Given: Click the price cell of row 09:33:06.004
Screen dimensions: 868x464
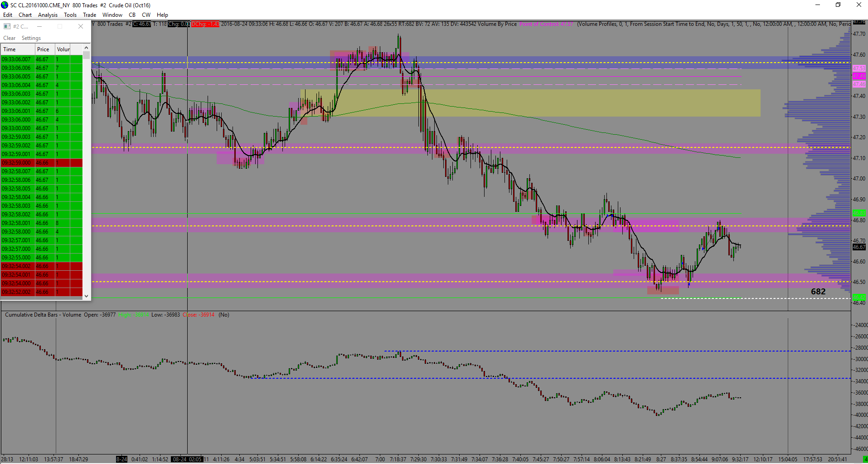Looking at the screenshot, I should [45, 85].
